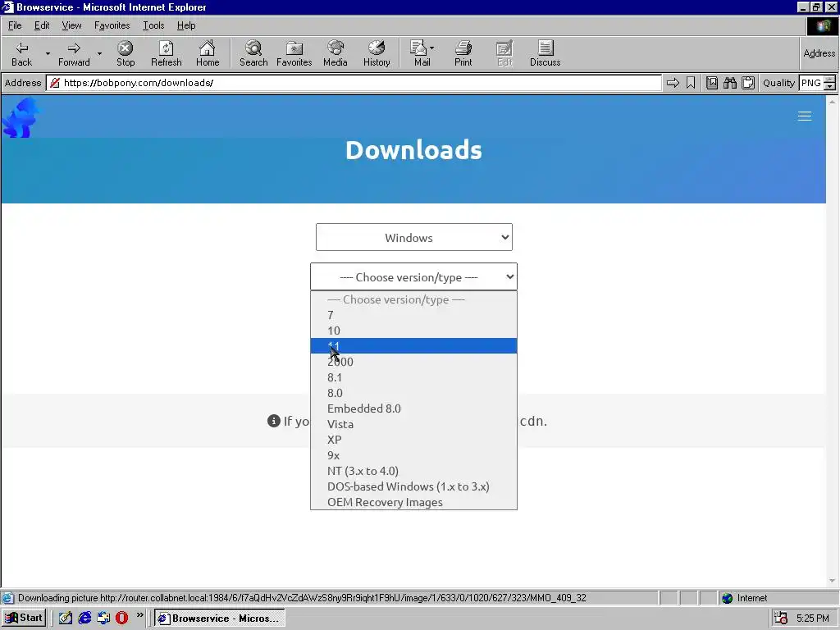The image size is (840, 630).
Task: Select 8.0 from the version list
Action: [413, 393]
